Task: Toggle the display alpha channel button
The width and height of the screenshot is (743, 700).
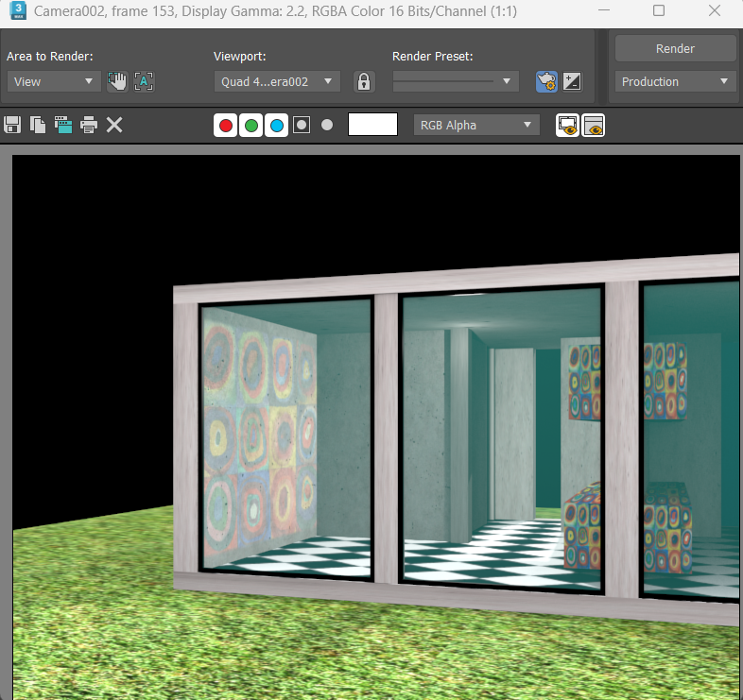Action: pyautogui.click(x=302, y=125)
